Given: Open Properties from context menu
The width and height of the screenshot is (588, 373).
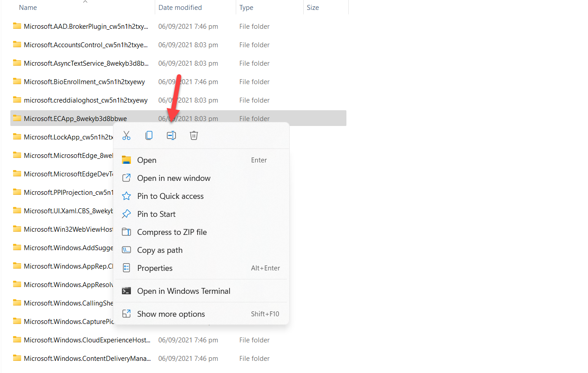Looking at the screenshot, I should click(155, 268).
